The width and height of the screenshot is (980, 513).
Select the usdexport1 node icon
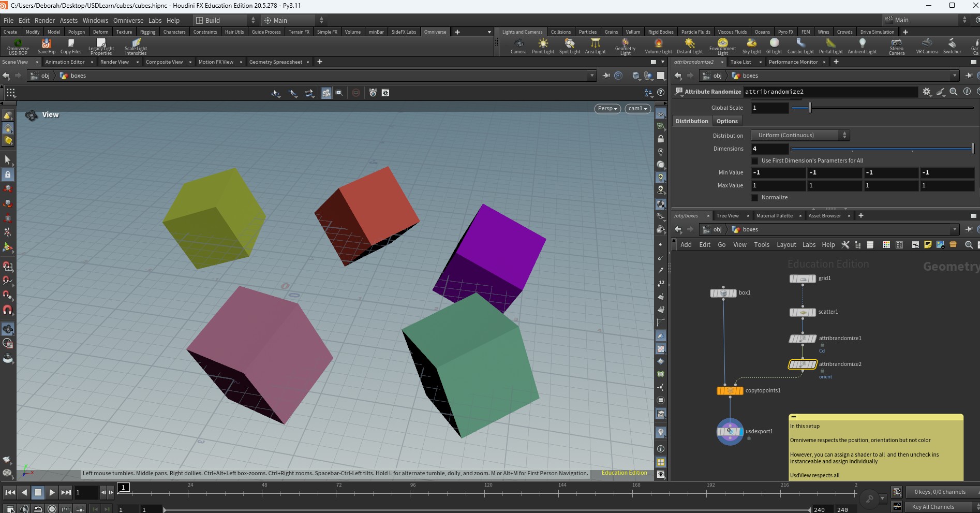point(730,431)
